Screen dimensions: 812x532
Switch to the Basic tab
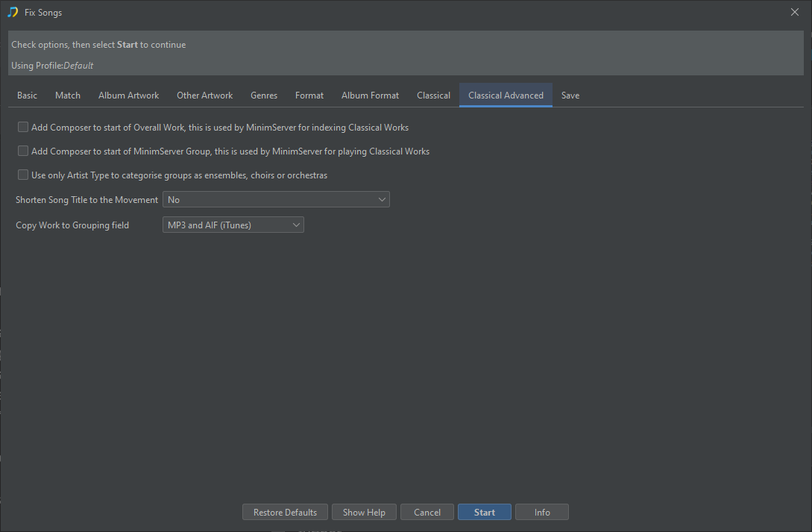(27, 96)
